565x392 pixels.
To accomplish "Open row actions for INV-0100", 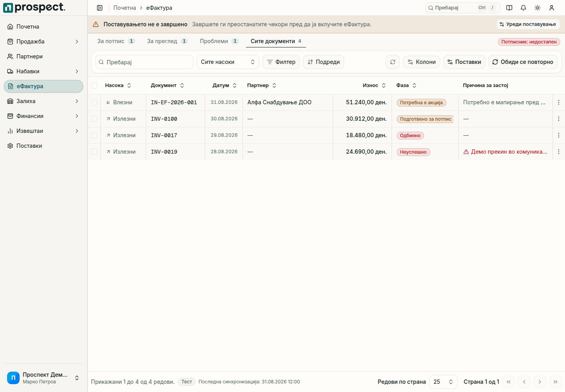I will pyautogui.click(x=559, y=119).
